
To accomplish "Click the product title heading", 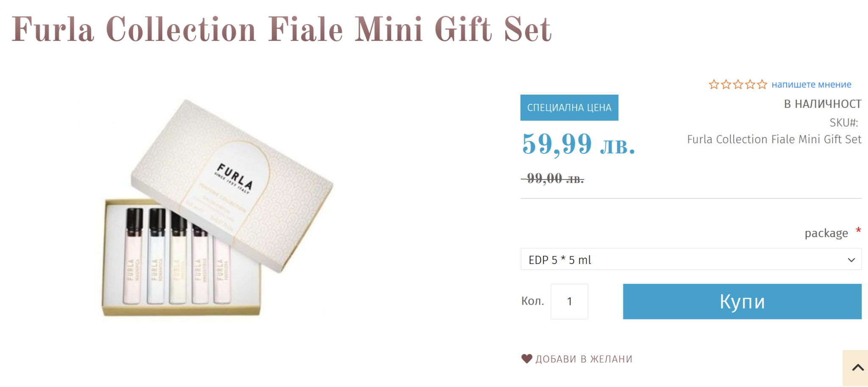I will coord(282,30).
